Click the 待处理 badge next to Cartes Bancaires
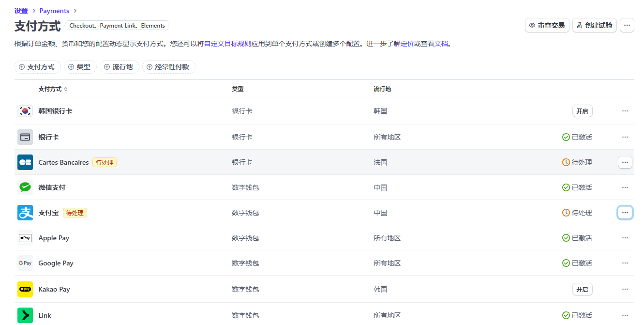 (105, 162)
